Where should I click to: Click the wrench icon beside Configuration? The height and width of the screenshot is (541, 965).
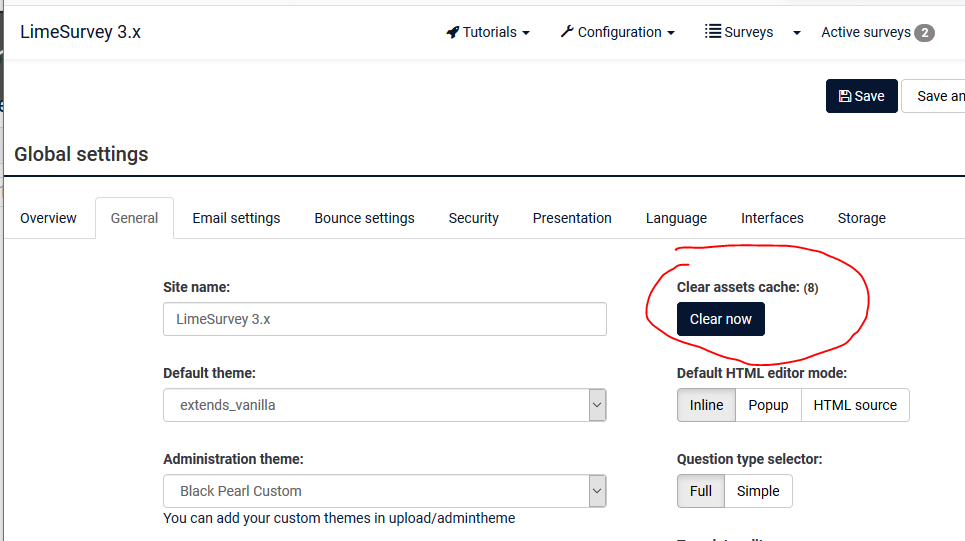[x=567, y=32]
